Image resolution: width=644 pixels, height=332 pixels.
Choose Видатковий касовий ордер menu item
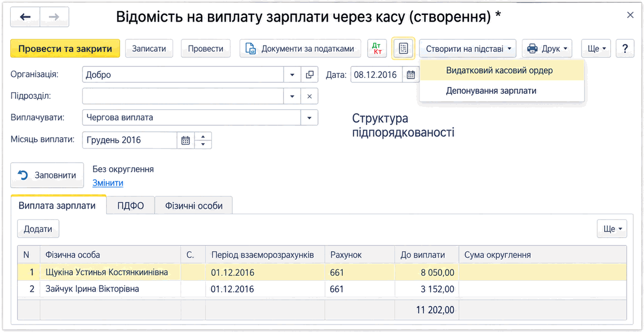[502, 70]
